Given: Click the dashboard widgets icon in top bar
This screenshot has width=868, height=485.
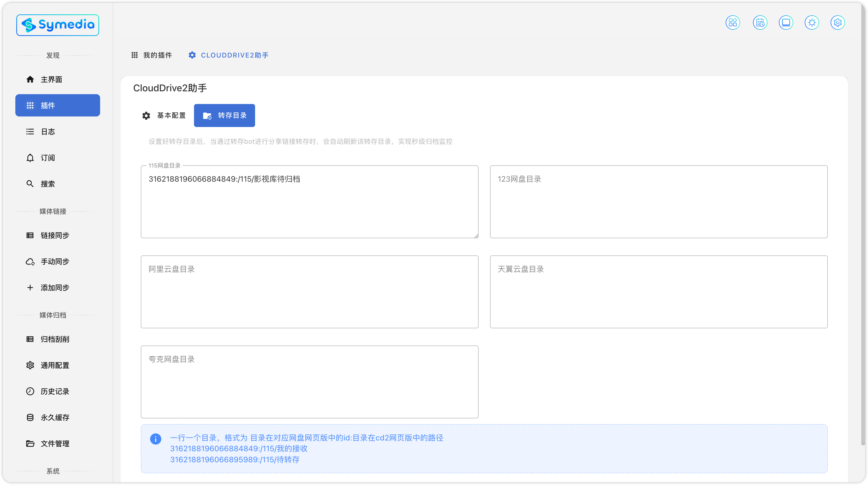Looking at the screenshot, I should tap(732, 23).
